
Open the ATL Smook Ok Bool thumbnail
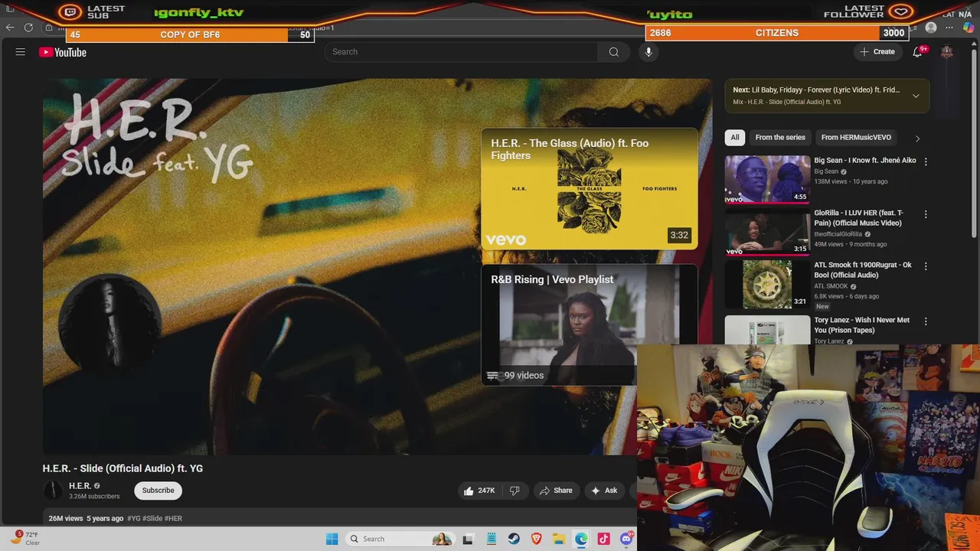click(767, 284)
